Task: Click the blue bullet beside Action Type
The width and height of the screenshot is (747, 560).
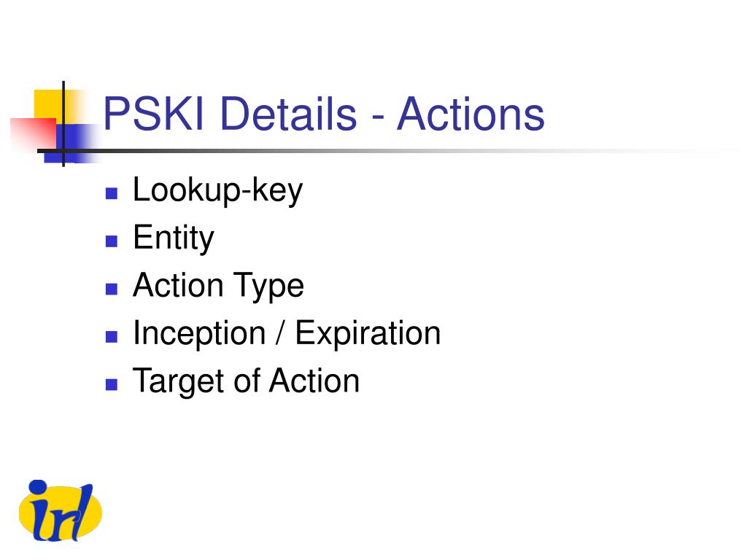Action: coord(112,289)
